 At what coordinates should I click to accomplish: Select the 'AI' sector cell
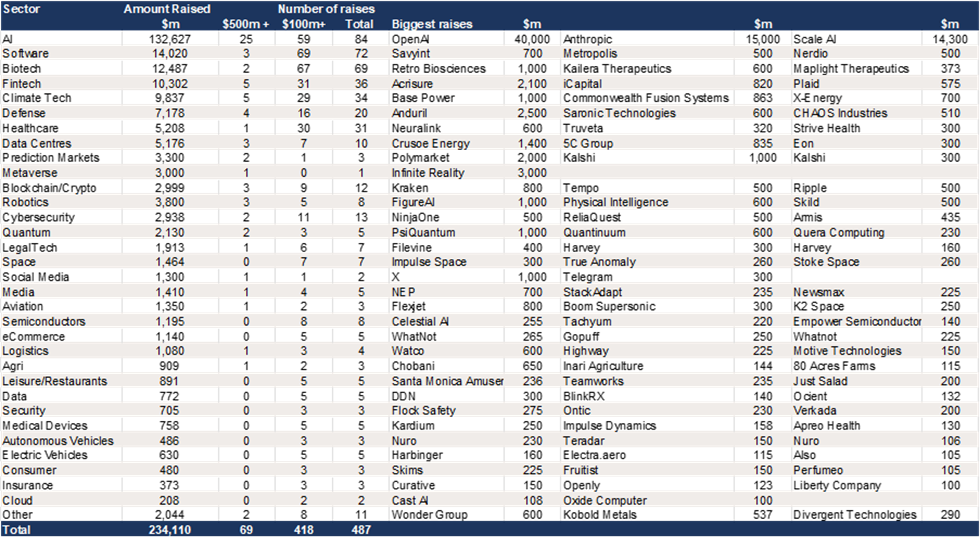[x=8, y=39]
